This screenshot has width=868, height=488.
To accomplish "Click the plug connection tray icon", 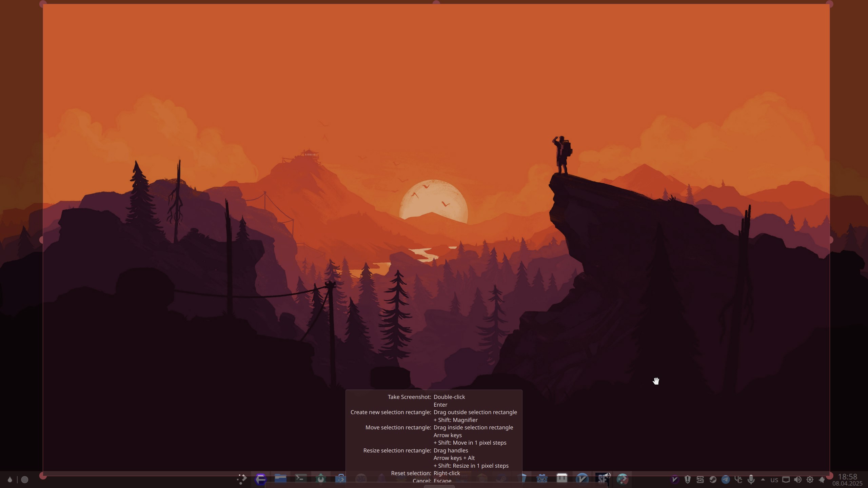I will (738, 480).
